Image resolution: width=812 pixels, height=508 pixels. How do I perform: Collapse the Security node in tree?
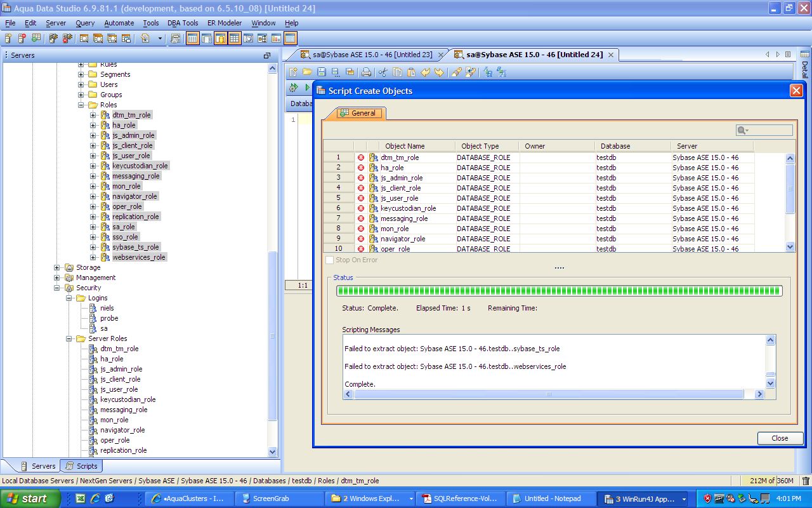[x=57, y=288]
